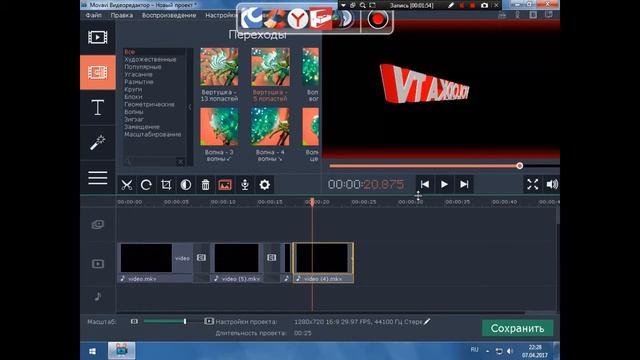
Task: Click the audio track note icon
Action: (98, 296)
